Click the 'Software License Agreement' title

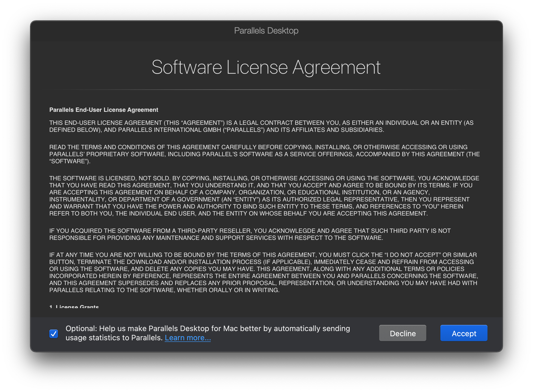point(266,67)
